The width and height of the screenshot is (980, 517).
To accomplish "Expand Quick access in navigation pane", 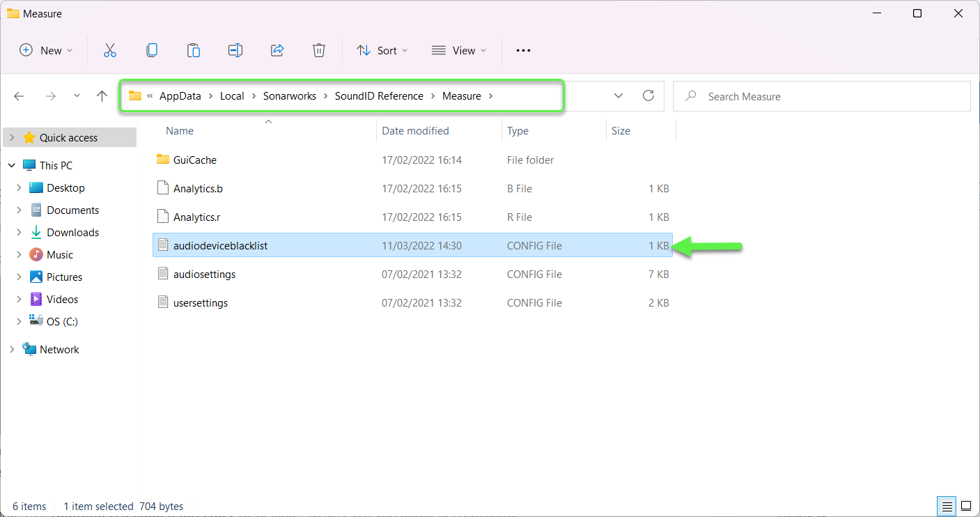I will click(x=12, y=137).
